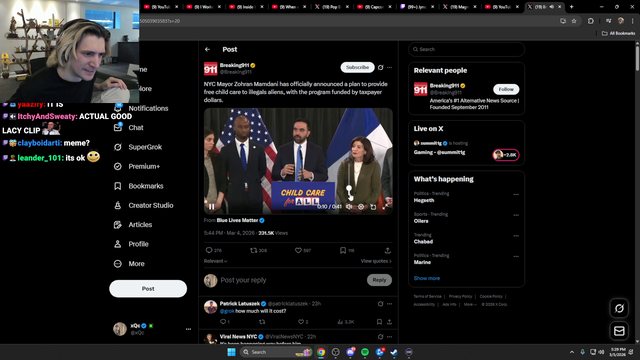Open Premium+ in sidebar
This screenshot has width=640, height=360.
[137, 167]
